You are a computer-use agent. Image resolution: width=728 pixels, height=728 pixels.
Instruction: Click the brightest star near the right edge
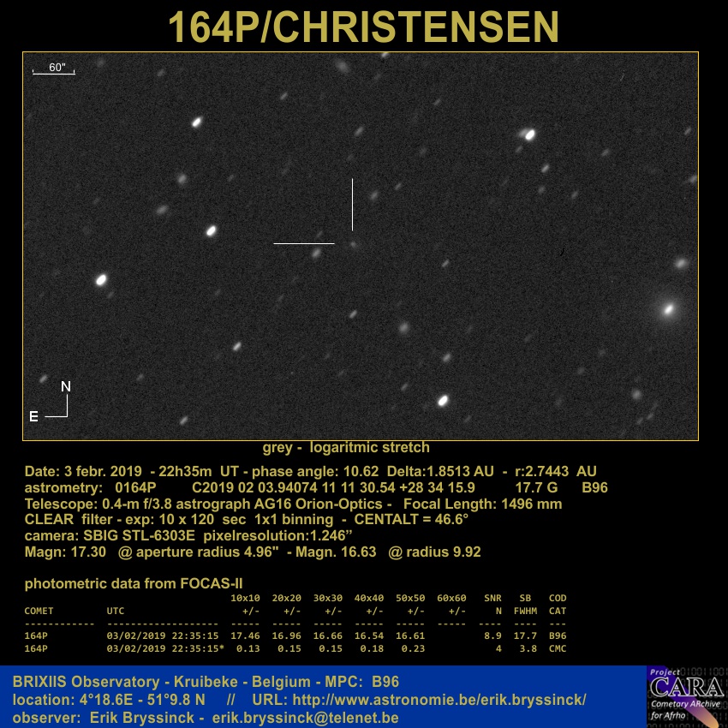668,309
